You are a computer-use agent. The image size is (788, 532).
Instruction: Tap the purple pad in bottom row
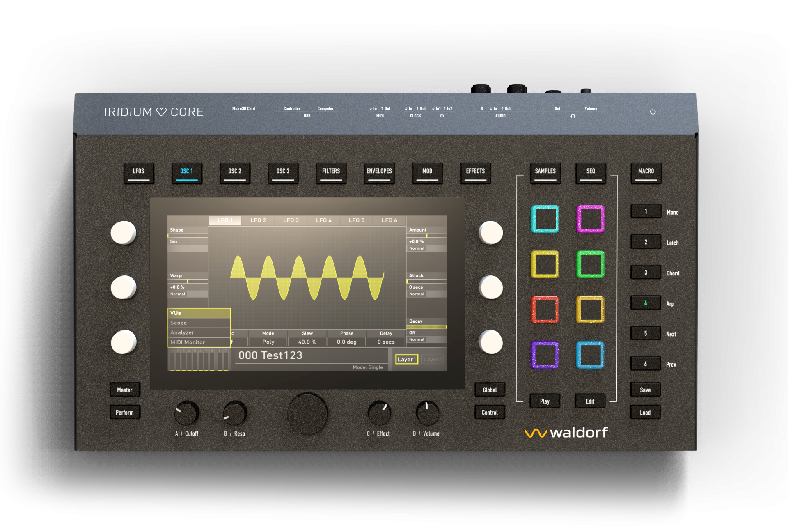[x=545, y=355]
